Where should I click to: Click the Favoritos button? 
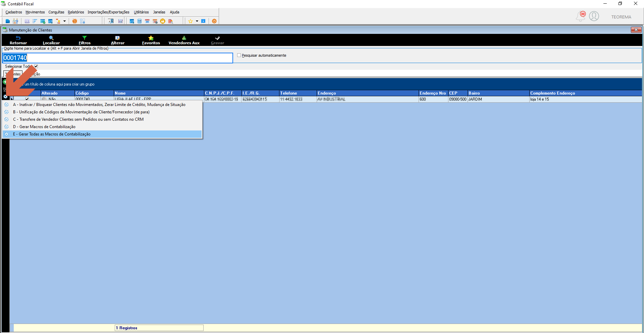click(x=151, y=40)
